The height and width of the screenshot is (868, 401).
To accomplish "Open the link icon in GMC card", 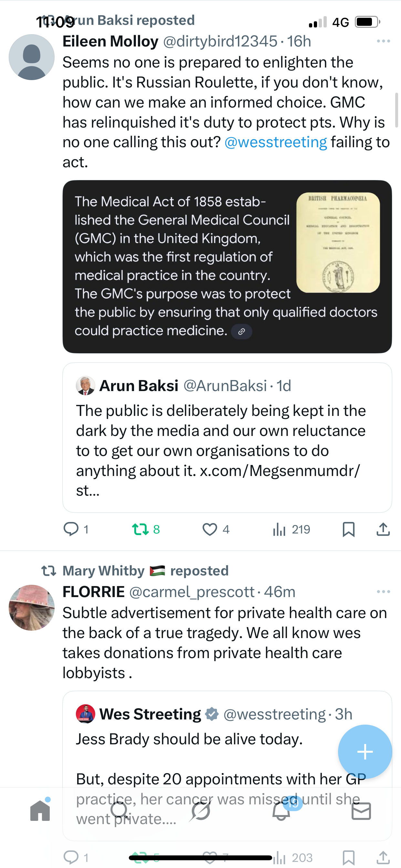I will tap(241, 332).
